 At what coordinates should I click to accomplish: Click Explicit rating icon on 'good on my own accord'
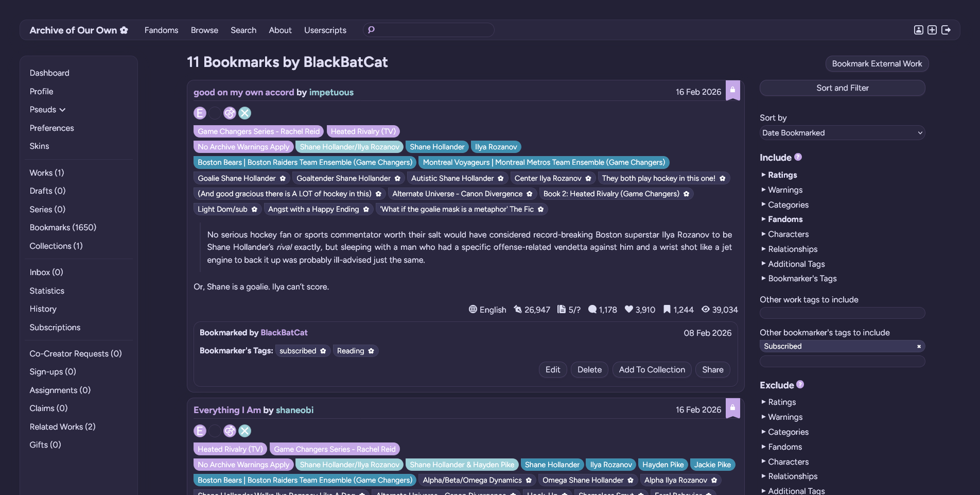click(200, 113)
